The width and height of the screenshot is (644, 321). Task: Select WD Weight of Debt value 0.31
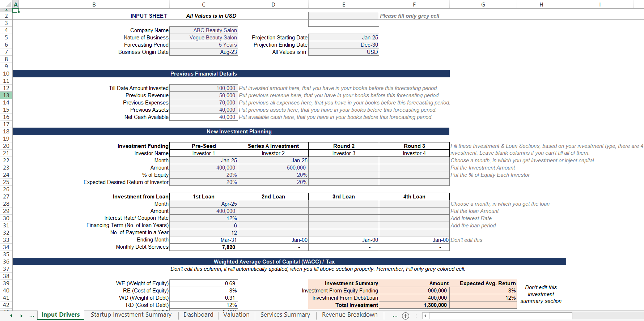204,298
